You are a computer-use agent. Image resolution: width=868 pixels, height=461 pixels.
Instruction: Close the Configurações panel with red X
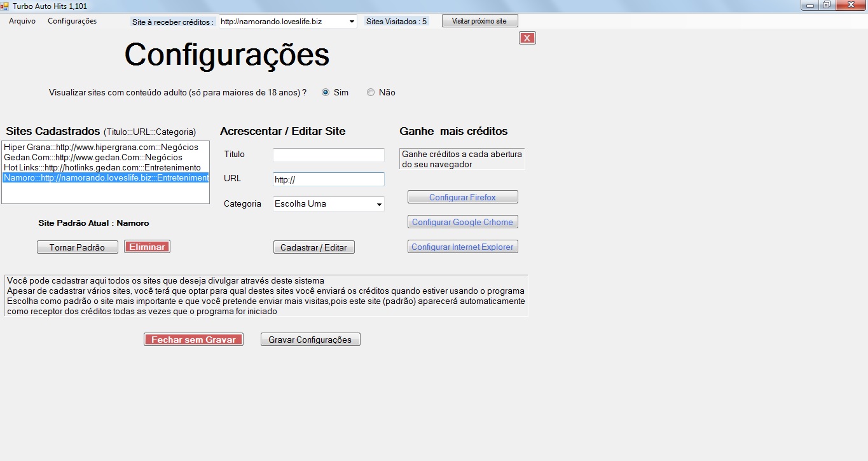click(527, 38)
